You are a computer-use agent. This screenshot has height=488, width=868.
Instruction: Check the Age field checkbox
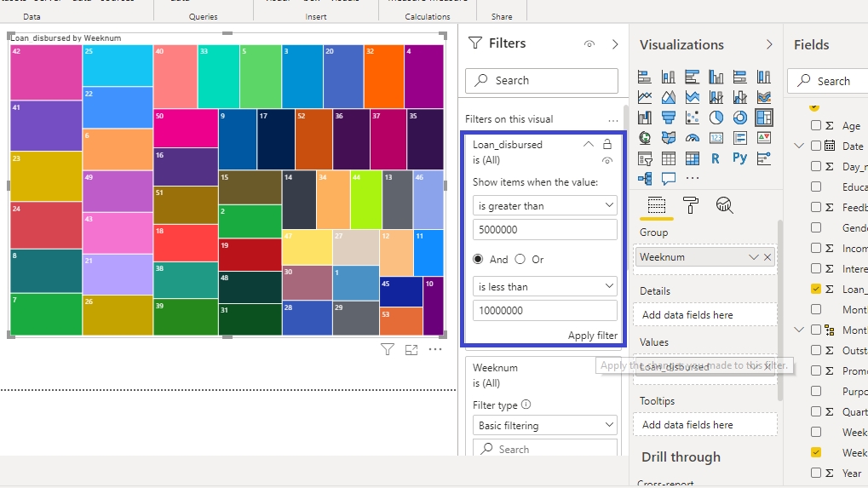coord(816,125)
